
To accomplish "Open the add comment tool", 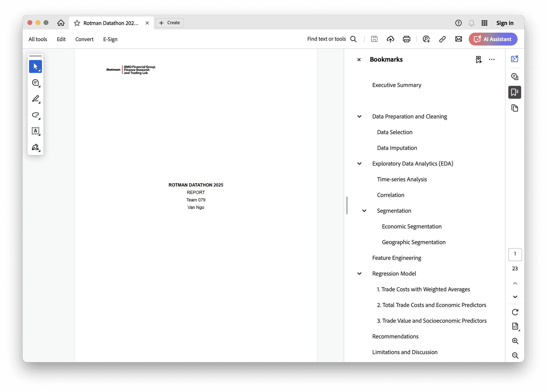I will tap(35, 83).
